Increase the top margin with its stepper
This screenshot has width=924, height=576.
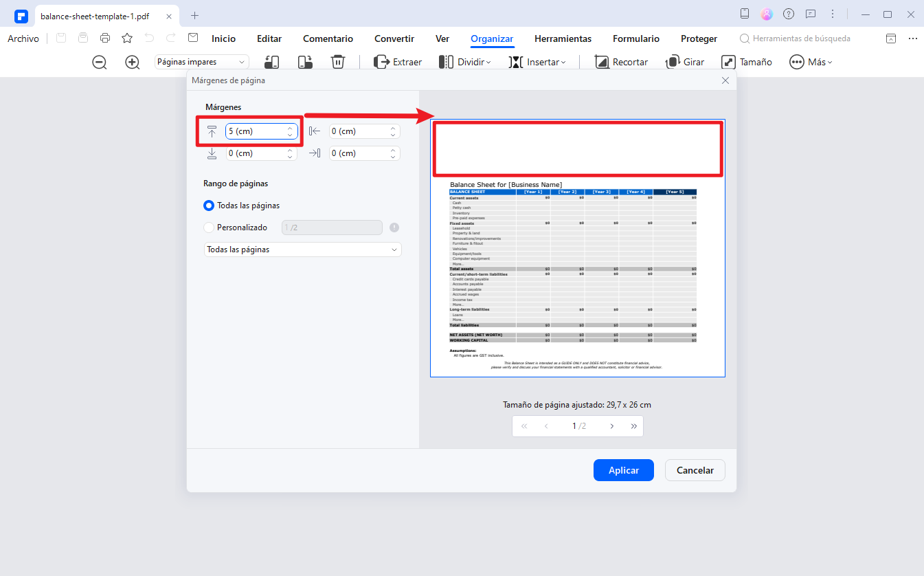[x=290, y=127]
